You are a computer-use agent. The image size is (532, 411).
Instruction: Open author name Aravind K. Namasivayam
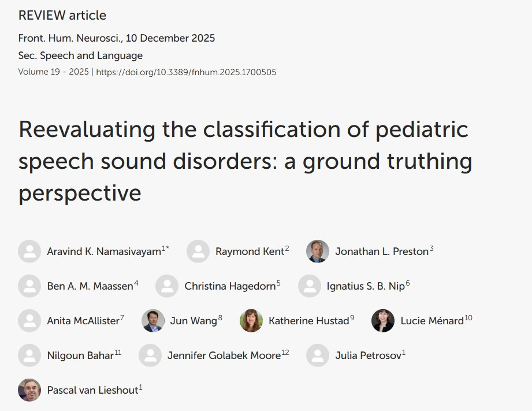pyautogui.click(x=104, y=252)
